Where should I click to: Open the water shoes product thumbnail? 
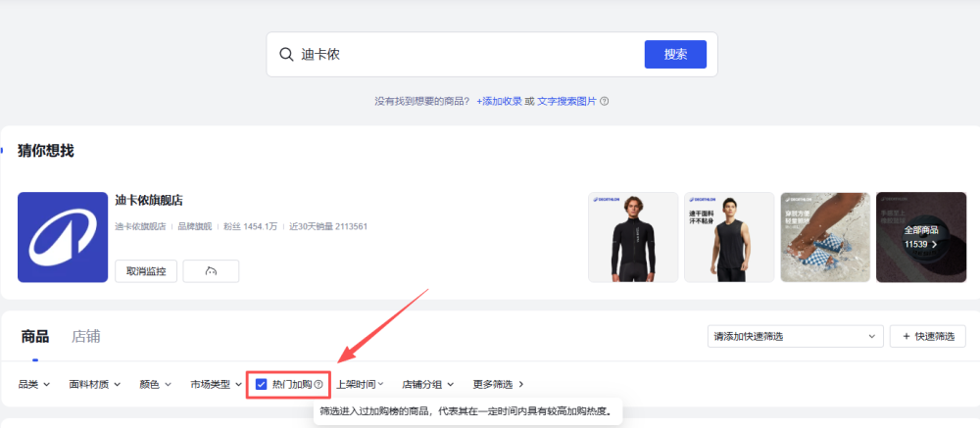pyautogui.click(x=825, y=237)
